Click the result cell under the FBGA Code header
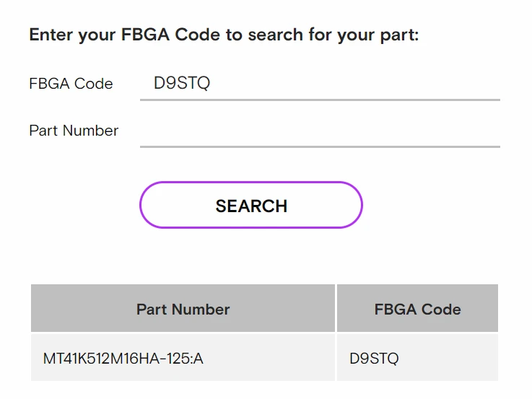Viewport: 532px width, 399px height. [417, 358]
